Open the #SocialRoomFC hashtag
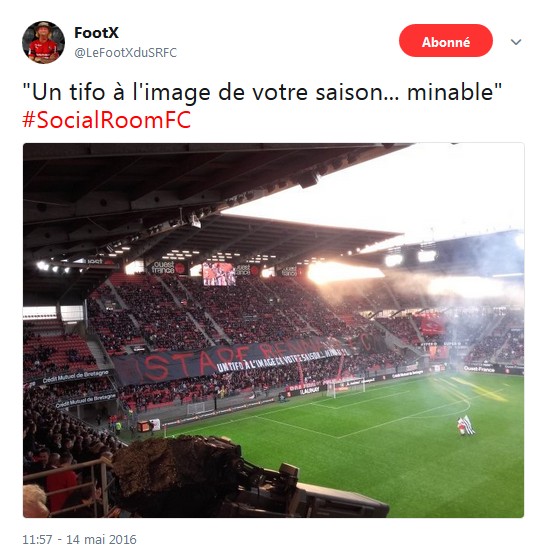This screenshot has width=544, height=557. (107, 120)
